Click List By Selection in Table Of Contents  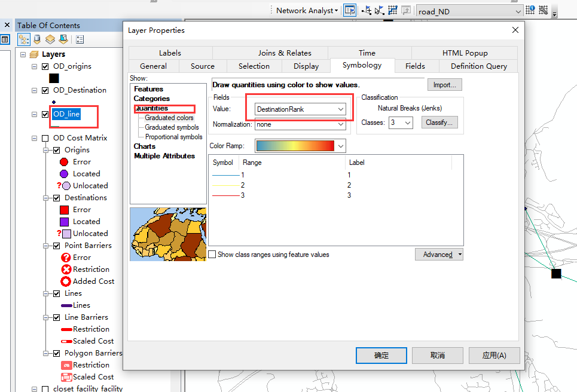63,38
